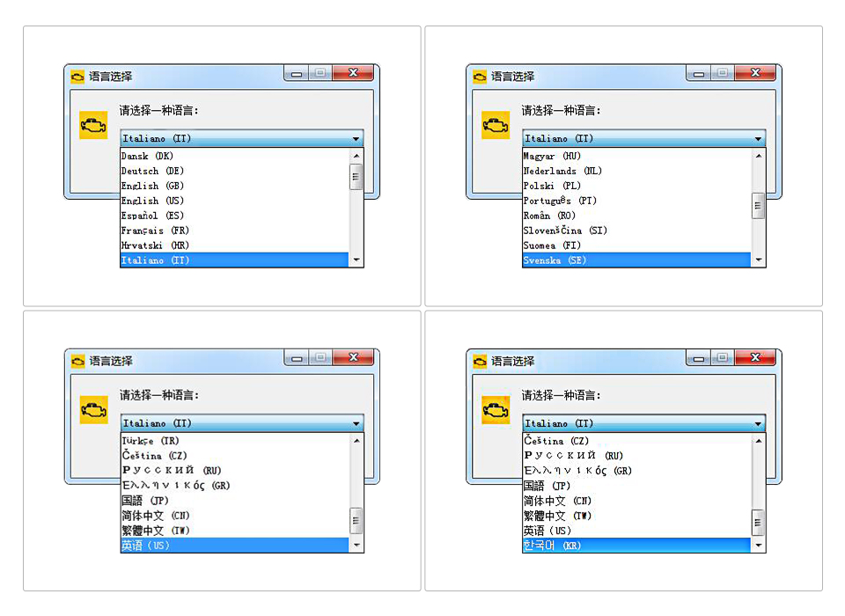
Task: Choose Čeština (CZ) just below Türkçe
Action: [235, 456]
